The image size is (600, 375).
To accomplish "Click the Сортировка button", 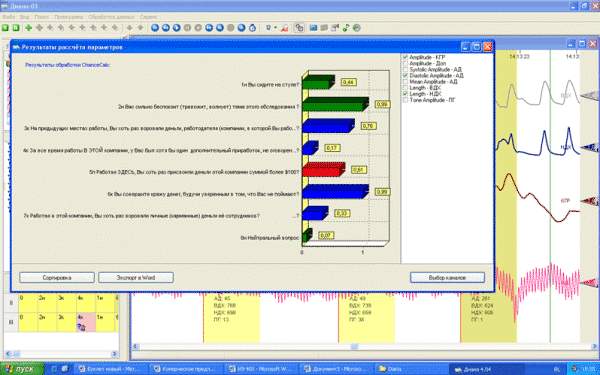I will (57, 278).
